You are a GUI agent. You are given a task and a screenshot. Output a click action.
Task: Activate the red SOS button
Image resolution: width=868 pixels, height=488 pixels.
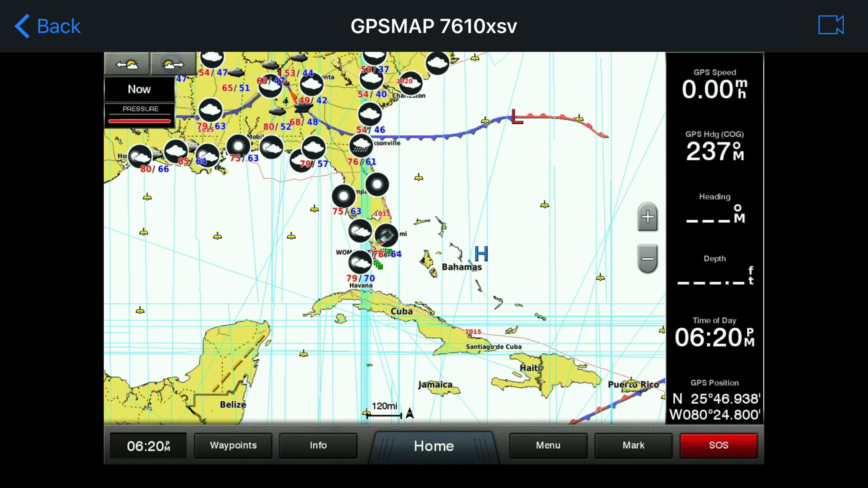click(719, 445)
